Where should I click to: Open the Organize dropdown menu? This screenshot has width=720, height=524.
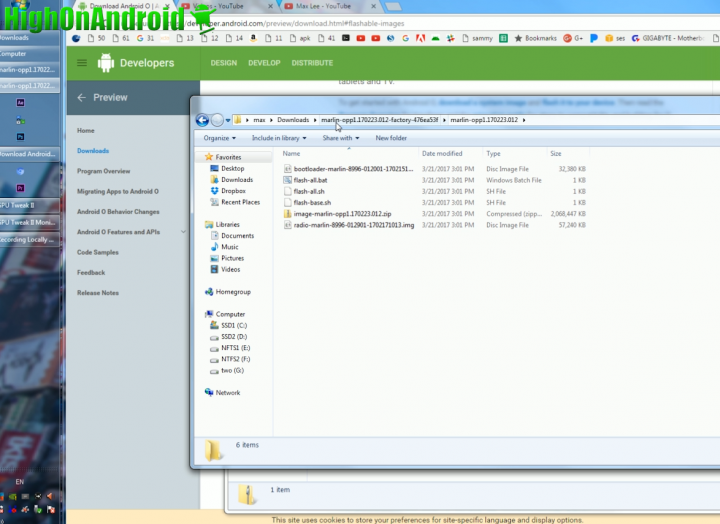point(219,138)
